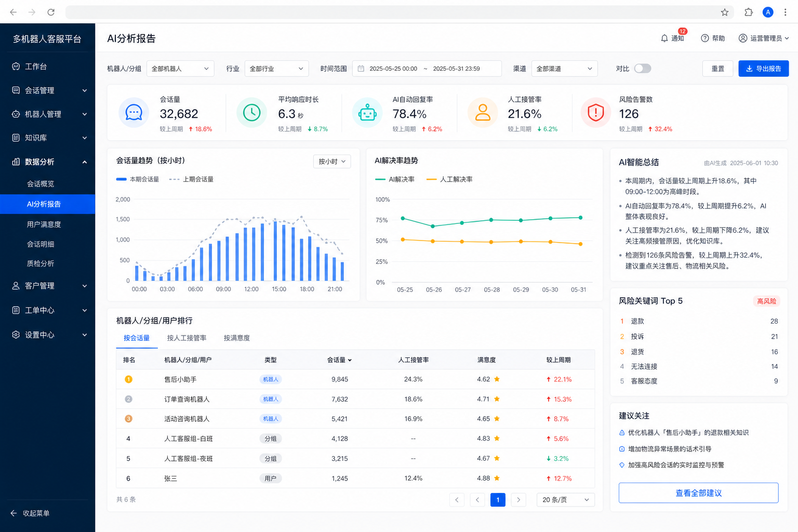
Task: Click the 客户管理 person icon
Action: tap(16, 286)
